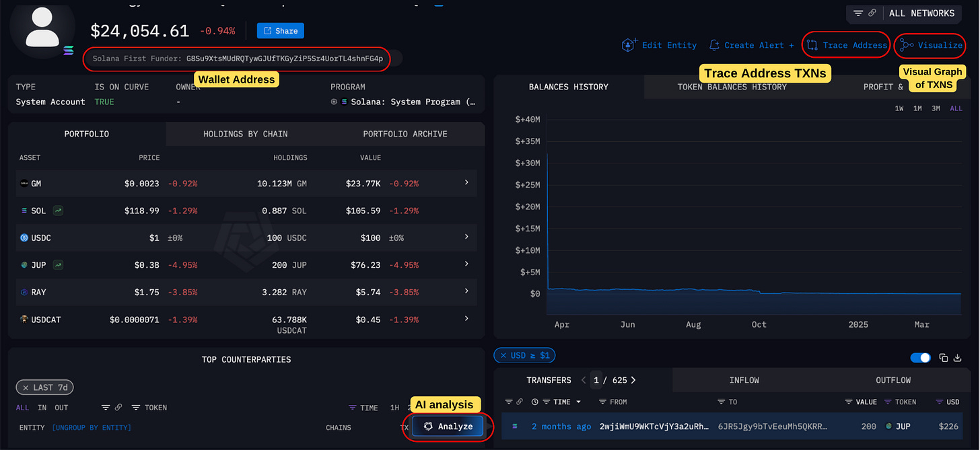Image resolution: width=980 pixels, height=450 pixels.
Task: Click the UNGROUP BY ENTITY link
Action: (92, 428)
